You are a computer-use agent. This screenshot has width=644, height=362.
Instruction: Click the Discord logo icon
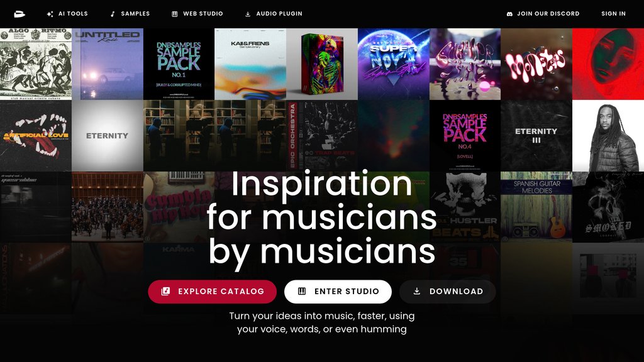(509, 14)
